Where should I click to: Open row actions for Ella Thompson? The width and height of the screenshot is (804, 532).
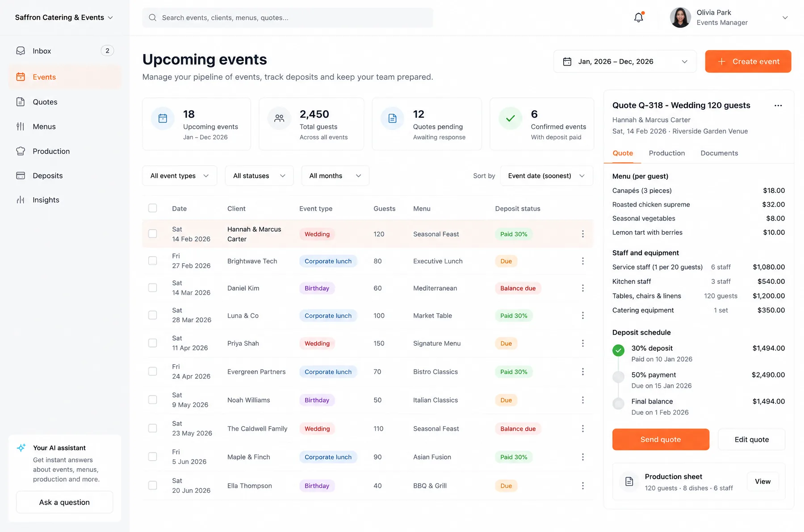(x=582, y=486)
